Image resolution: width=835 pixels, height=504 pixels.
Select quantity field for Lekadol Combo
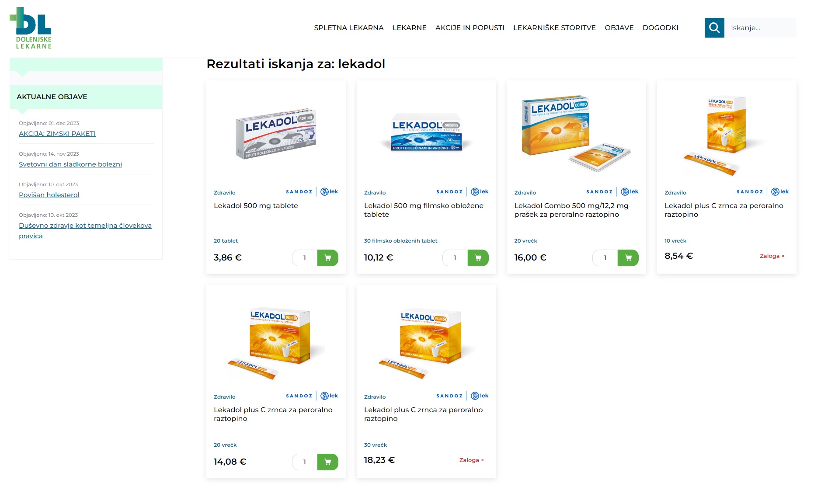tap(605, 258)
